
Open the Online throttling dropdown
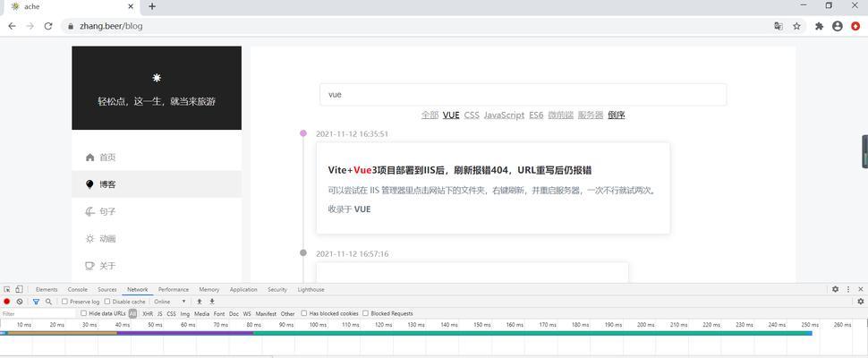tap(170, 302)
